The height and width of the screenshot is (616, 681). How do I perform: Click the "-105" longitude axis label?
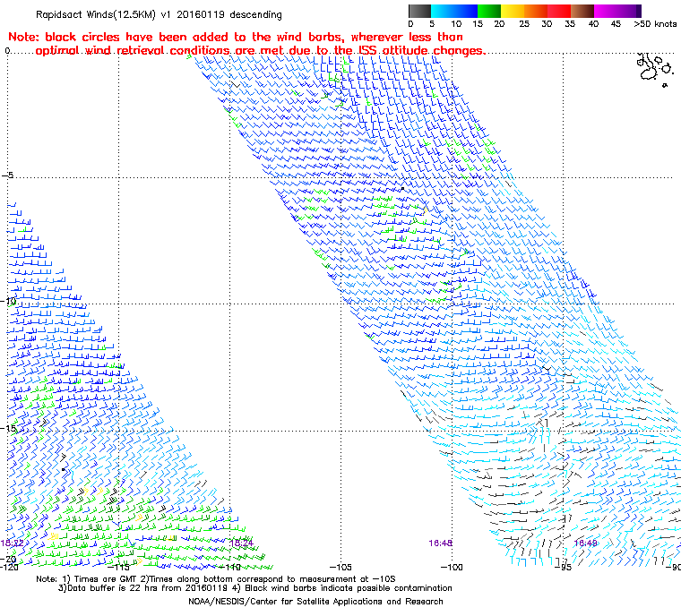[340, 568]
